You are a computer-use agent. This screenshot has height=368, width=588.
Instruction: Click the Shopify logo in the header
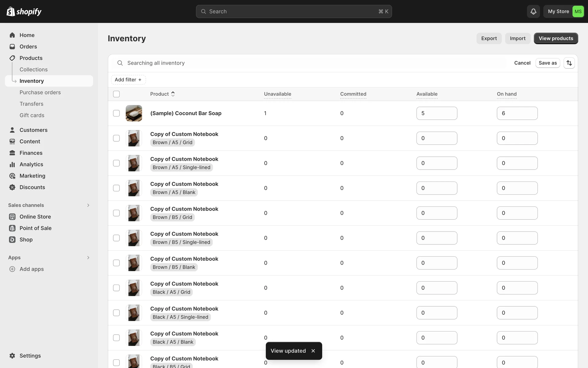[x=24, y=11]
